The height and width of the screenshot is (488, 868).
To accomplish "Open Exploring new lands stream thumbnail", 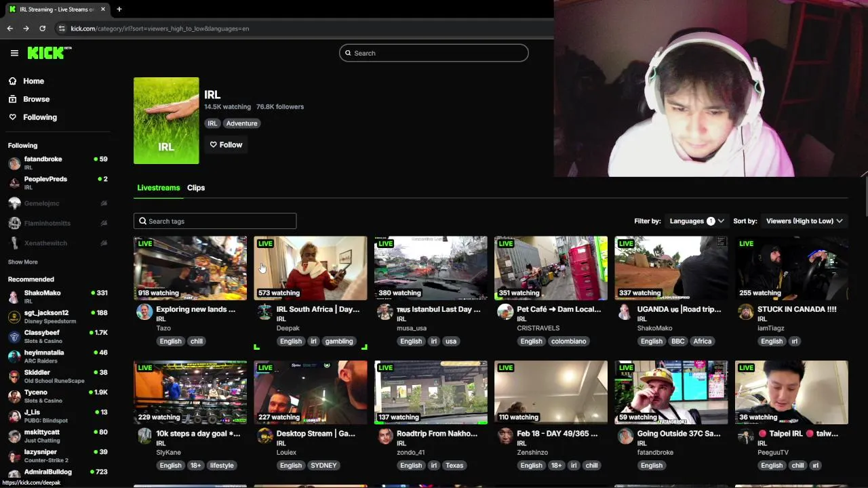I will click(190, 268).
